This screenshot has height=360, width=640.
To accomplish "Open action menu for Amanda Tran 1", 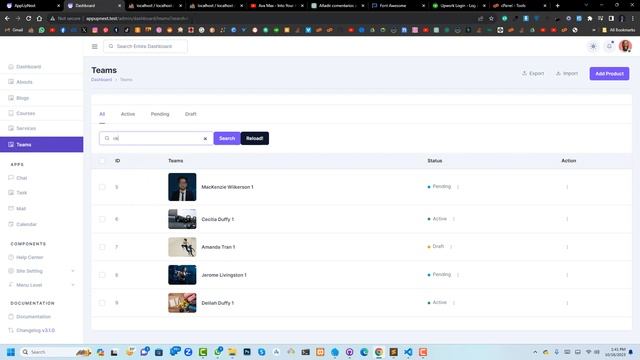I will point(567,247).
